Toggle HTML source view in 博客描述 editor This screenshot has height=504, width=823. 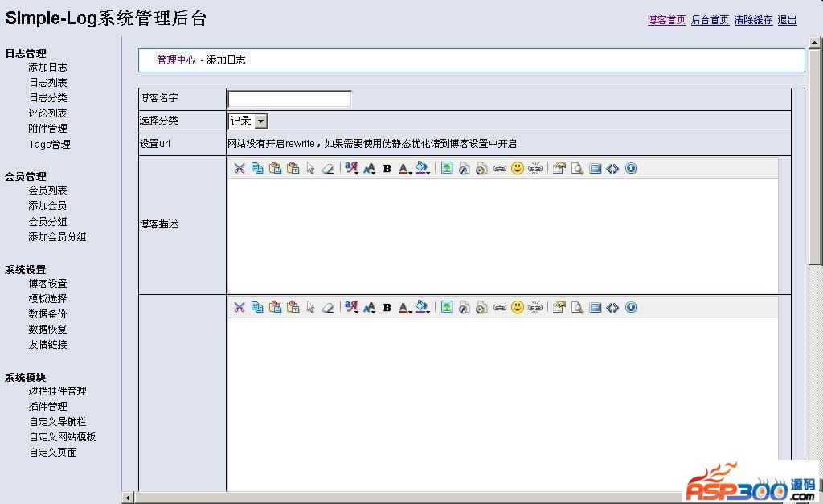click(612, 168)
